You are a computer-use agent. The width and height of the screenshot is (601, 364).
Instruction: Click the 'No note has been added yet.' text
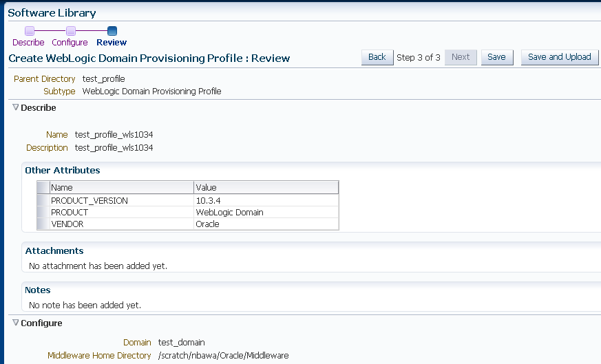pos(85,305)
